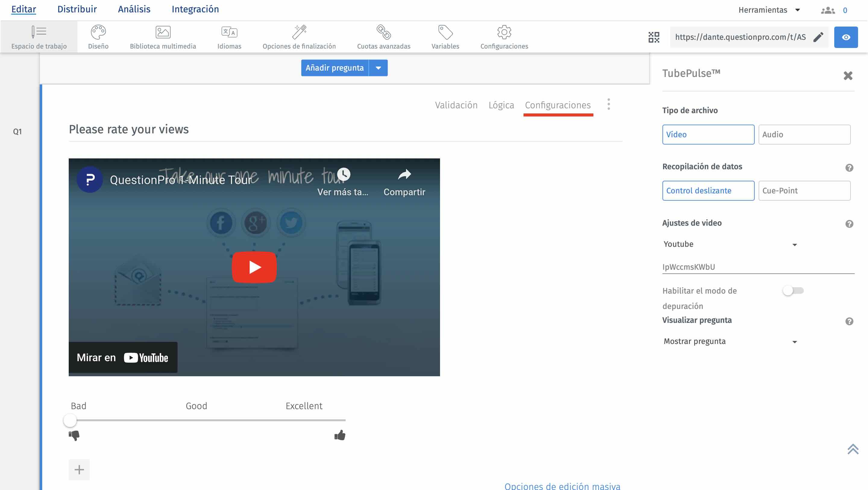
Task: Toggle Habilitar el modo de depuración
Action: pyautogui.click(x=793, y=290)
